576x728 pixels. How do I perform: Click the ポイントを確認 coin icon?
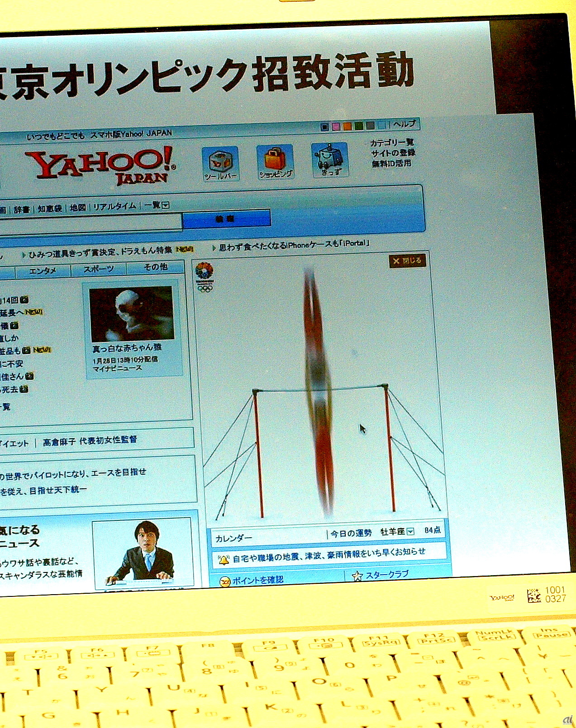[x=225, y=582]
